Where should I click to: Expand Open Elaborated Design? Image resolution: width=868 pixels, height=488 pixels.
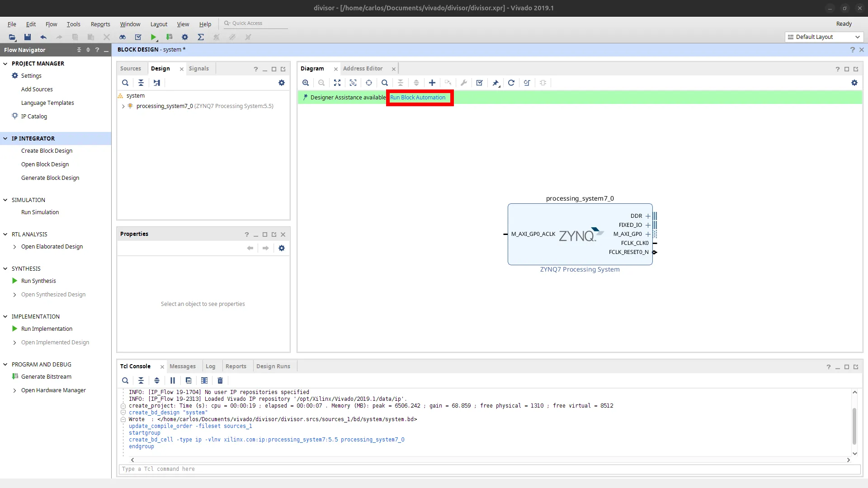click(x=15, y=247)
